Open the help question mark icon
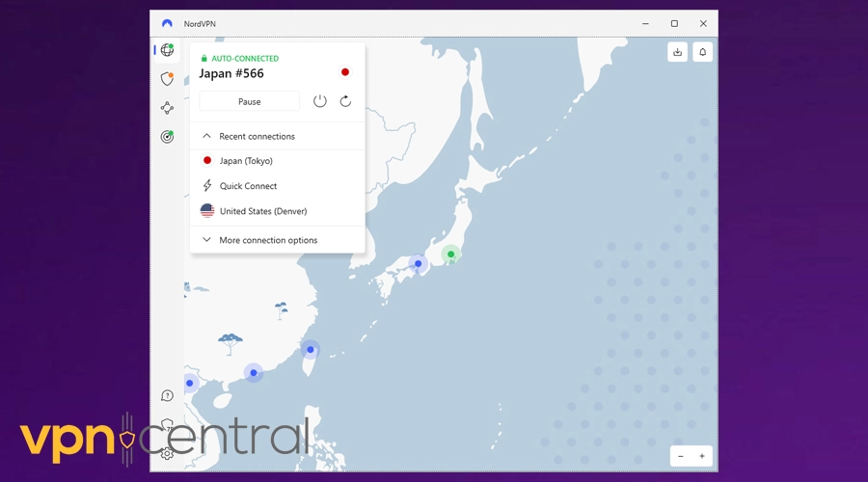Screen dimensions: 868x482 167,395
